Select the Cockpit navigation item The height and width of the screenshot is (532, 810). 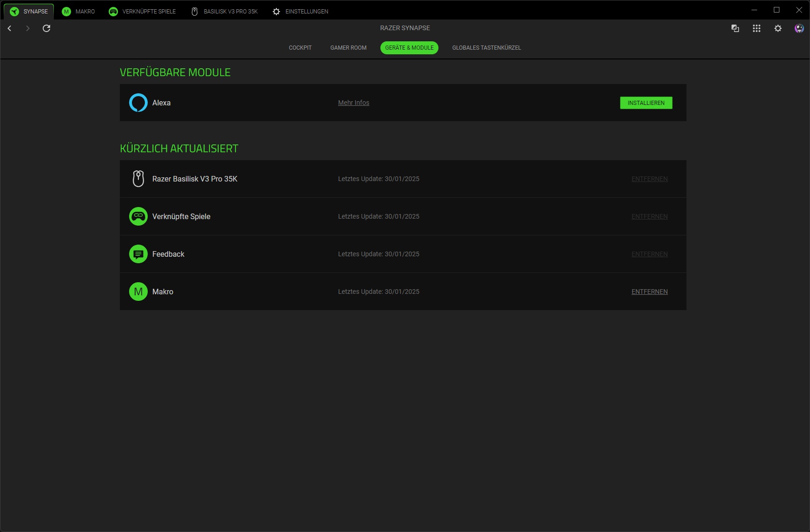(300, 48)
